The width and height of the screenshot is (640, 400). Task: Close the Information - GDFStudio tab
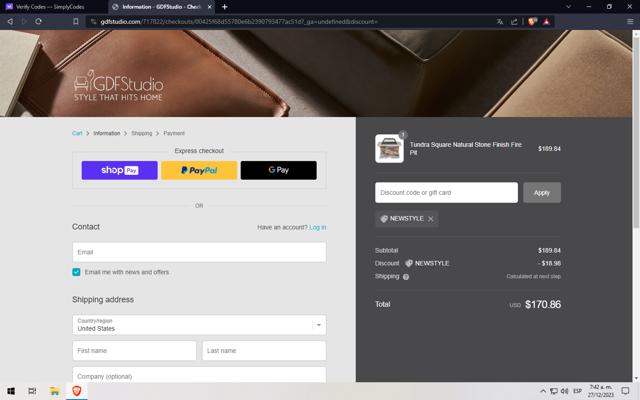coord(209,7)
